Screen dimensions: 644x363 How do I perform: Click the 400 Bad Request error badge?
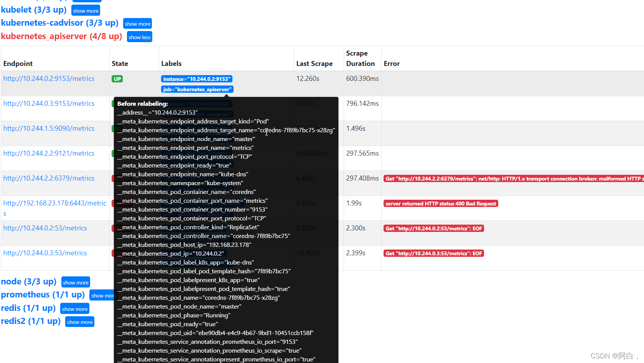(441, 204)
